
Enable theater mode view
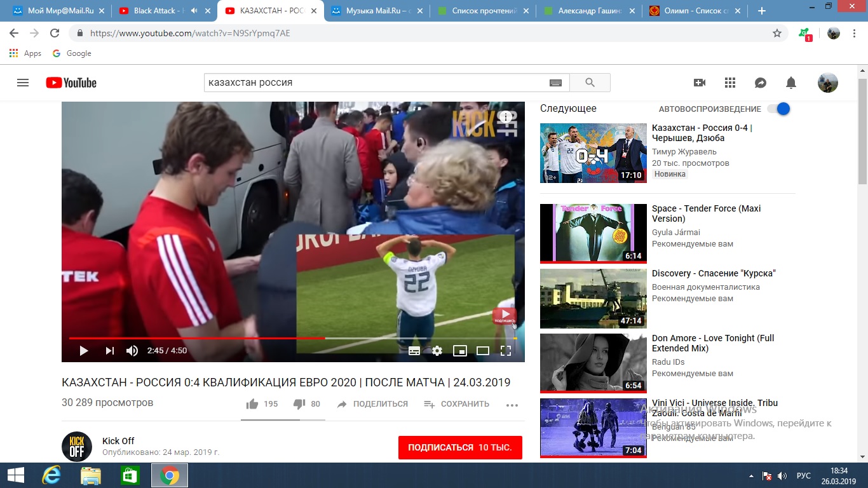[483, 351]
